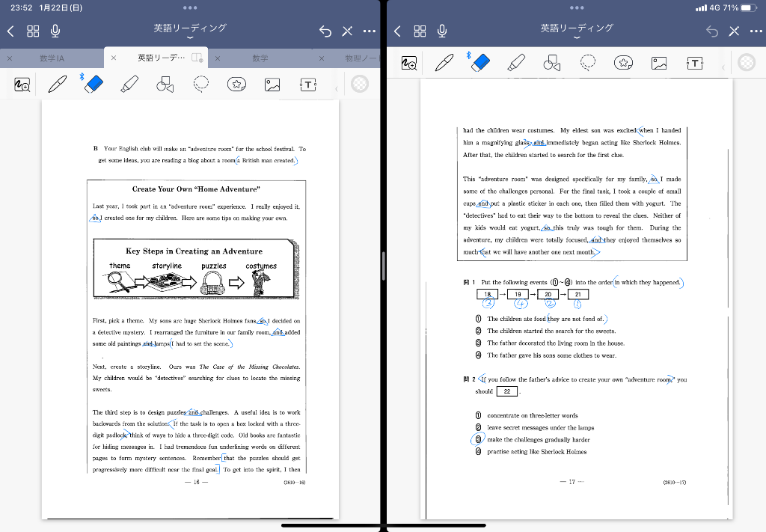Toggle the Eraser tool in right pane
This screenshot has height=532, width=766.
click(x=479, y=63)
